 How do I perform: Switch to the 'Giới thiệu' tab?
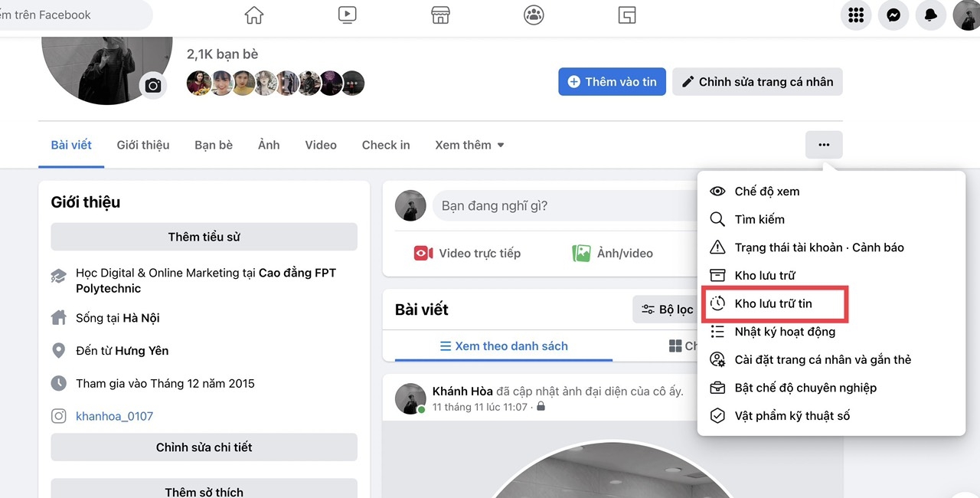(x=143, y=145)
